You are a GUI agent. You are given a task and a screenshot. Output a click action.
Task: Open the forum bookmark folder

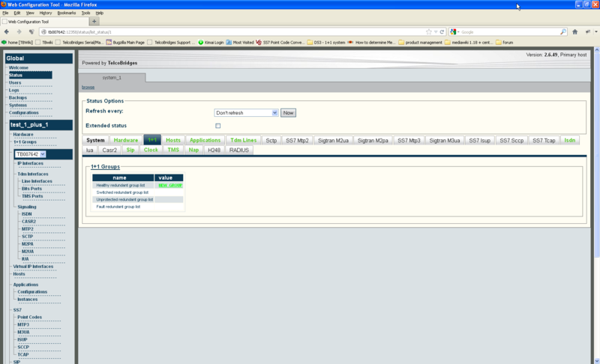pyautogui.click(x=505, y=43)
